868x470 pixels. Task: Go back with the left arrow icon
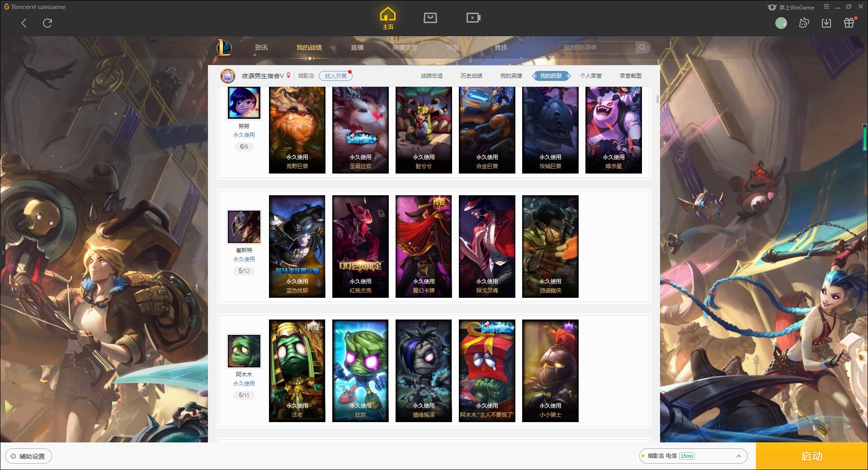(x=24, y=23)
